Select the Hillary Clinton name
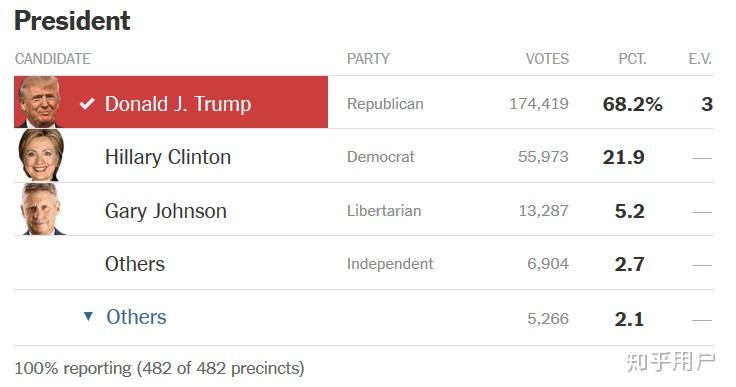Image resolution: width=736 pixels, height=387 pixels. click(x=168, y=157)
